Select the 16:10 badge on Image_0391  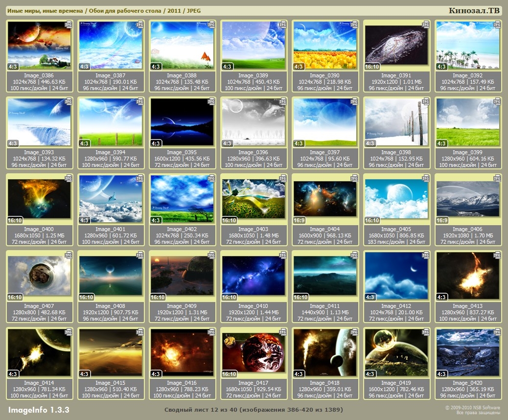372,67
